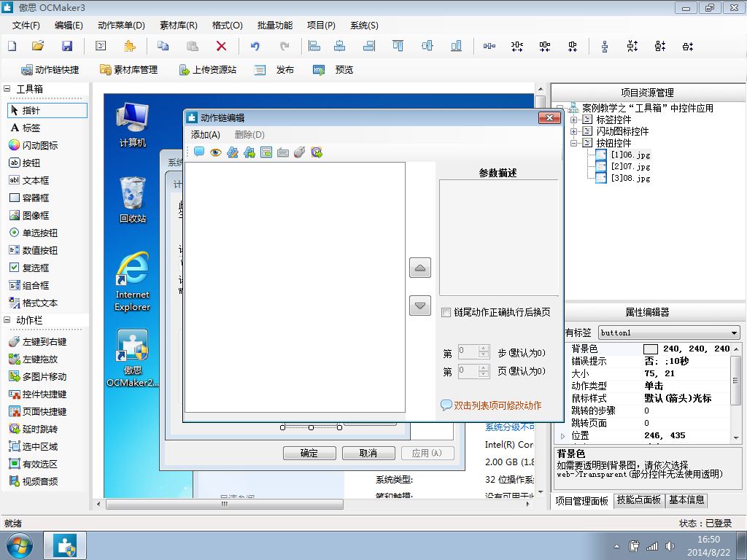Click the 确定 button in background dialog
747x560 pixels.
click(x=309, y=453)
